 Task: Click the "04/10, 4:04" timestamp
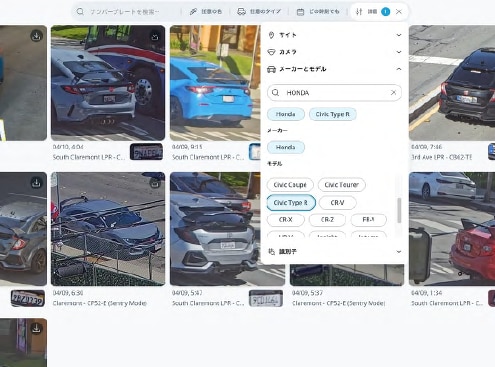(68, 147)
